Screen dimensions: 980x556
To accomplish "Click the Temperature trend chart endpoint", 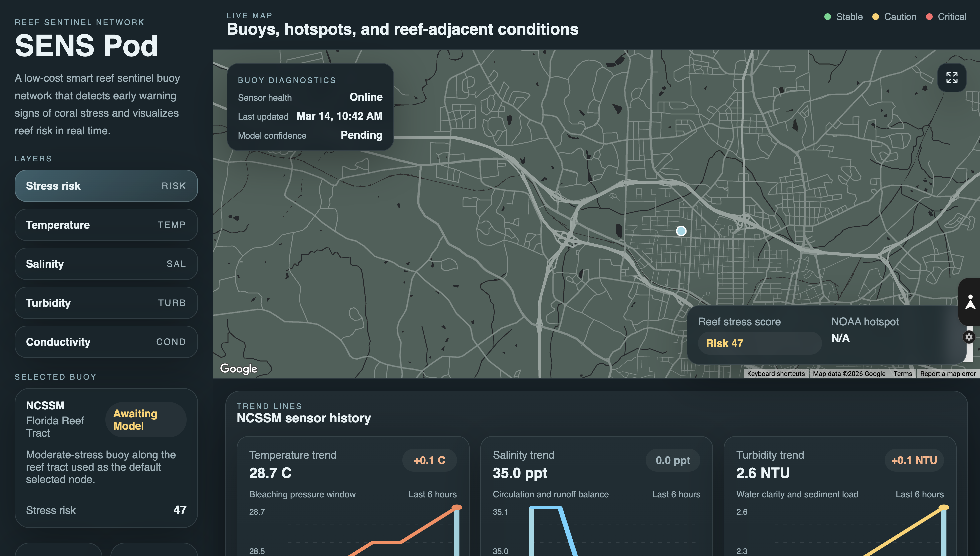I will [x=457, y=508].
